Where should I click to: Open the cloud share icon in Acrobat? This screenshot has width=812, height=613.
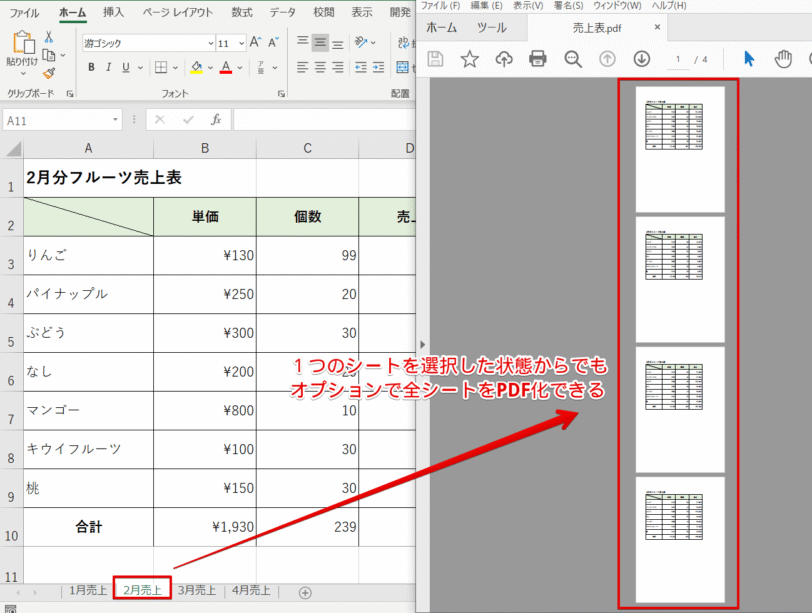click(x=503, y=58)
